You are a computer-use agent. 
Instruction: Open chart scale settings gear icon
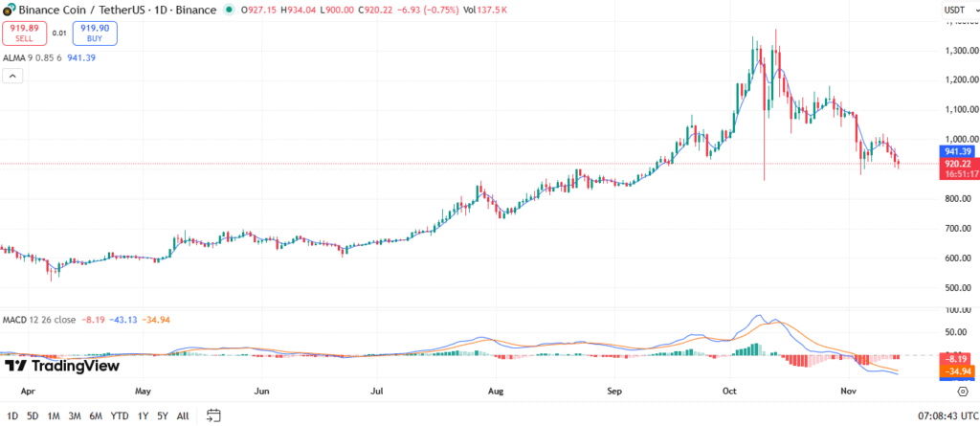[963, 392]
